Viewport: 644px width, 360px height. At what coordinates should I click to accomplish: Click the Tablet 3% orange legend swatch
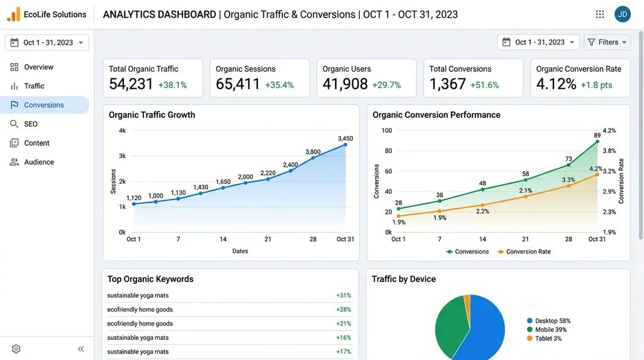click(x=530, y=338)
